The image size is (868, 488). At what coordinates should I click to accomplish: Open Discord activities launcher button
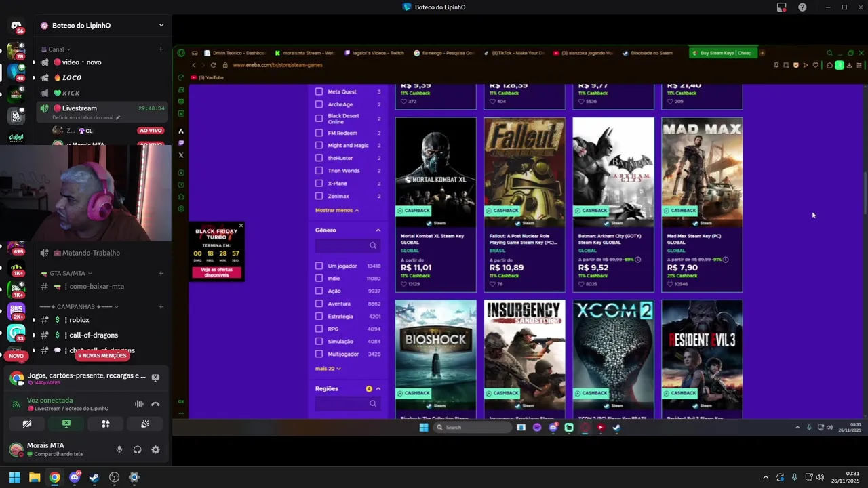pyautogui.click(x=106, y=424)
